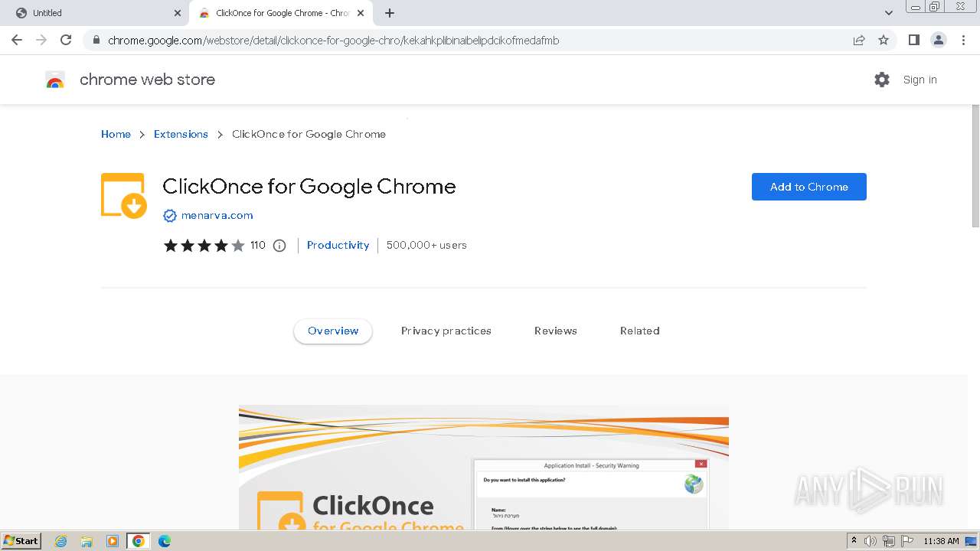Open the tab search dropdown arrow
Screen dimensions: 980x551
click(888, 13)
